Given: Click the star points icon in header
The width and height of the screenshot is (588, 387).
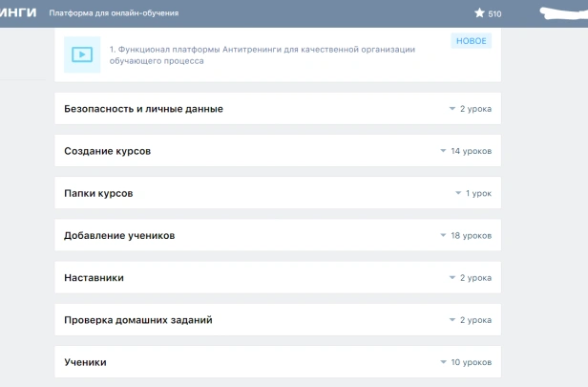Looking at the screenshot, I should (x=479, y=13).
